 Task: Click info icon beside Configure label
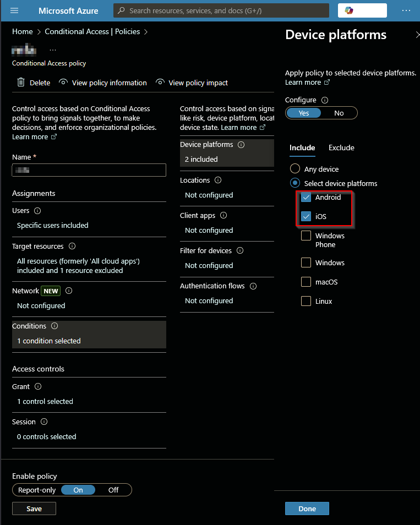pyautogui.click(x=324, y=100)
